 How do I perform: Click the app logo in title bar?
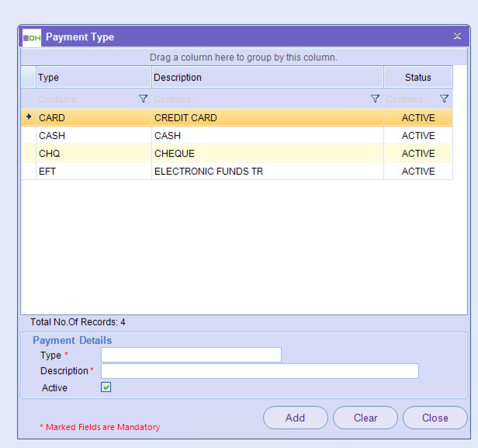click(32, 37)
